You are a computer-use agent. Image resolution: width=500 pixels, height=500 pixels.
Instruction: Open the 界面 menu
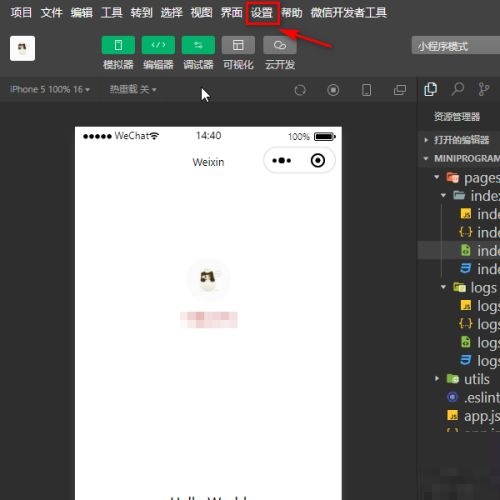click(x=231, y=13)
